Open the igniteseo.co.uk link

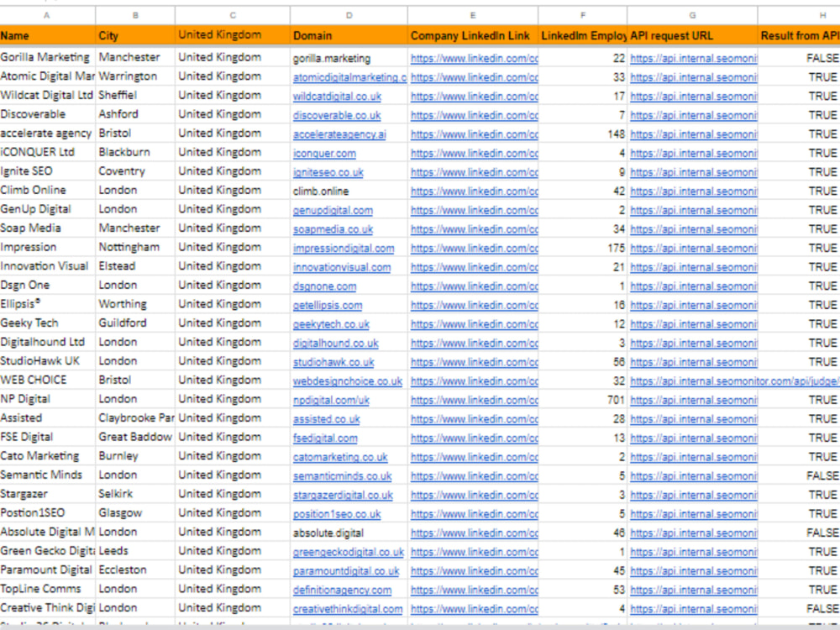pos(328,172)
